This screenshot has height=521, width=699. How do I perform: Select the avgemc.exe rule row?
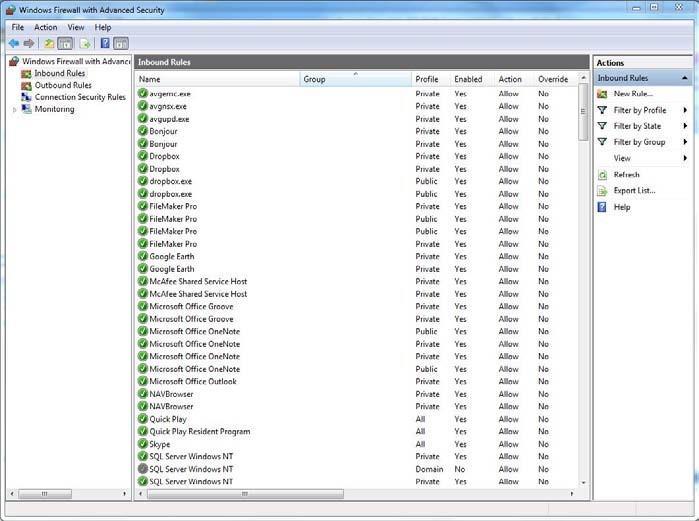coord(356,94)
